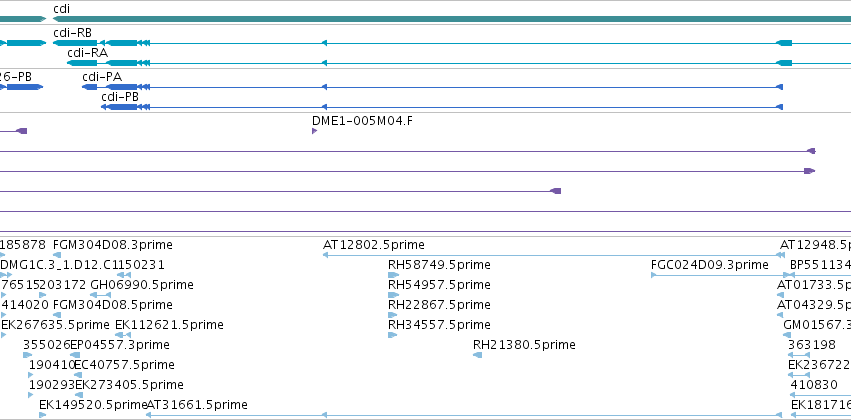This screenshot has width=851, height=420.
Task: Select RH21380.5prime EST label
Action: (x=524, y=345)
